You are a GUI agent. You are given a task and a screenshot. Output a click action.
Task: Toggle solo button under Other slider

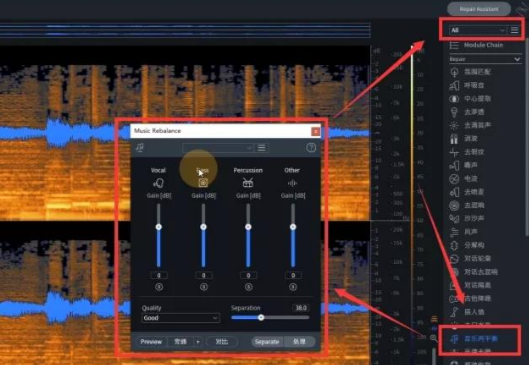pos(293,287)
